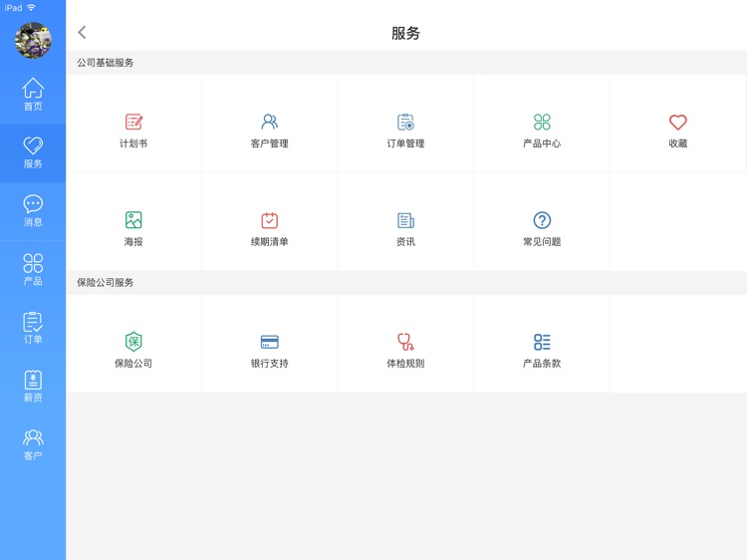747x560 pixels.
Task: Open 银行支持 bank support card icon
Action: pyautogui.click(x=270, y=342)
